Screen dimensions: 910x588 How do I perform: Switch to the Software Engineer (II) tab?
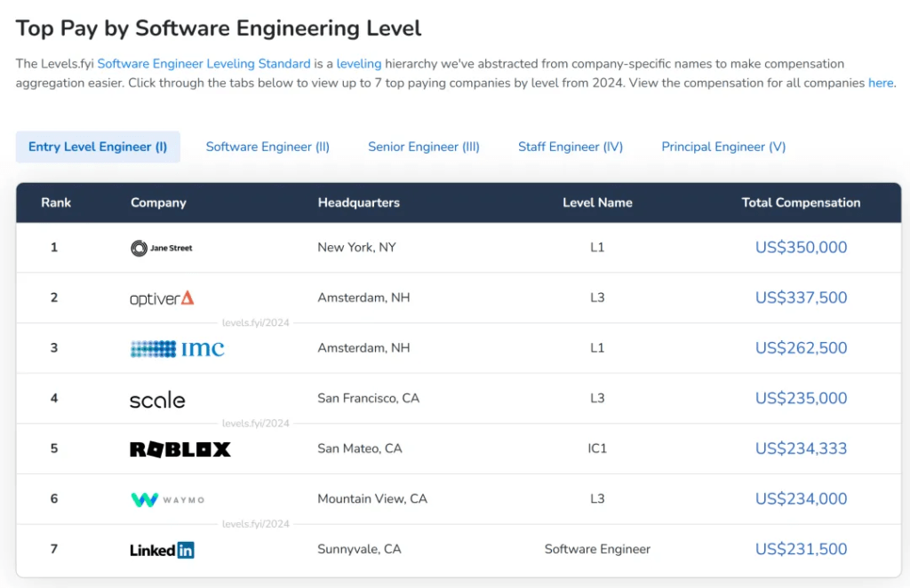[267, 147]
